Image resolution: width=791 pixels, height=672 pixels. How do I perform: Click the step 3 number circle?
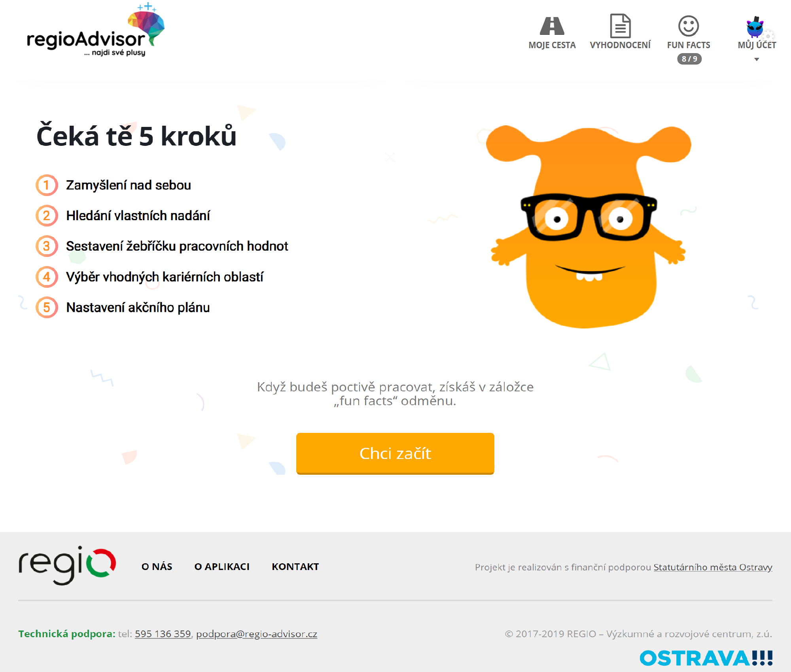pos(47,246)
